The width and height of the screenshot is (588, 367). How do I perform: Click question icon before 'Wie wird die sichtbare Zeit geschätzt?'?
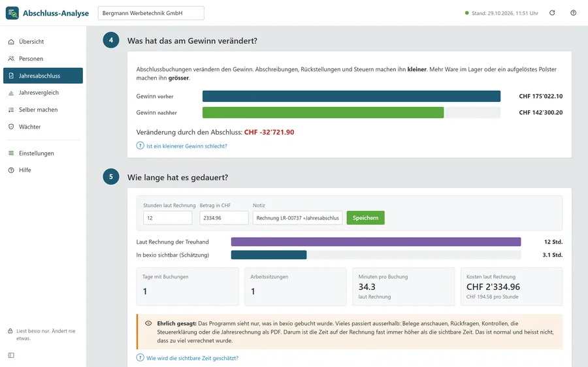140,358
